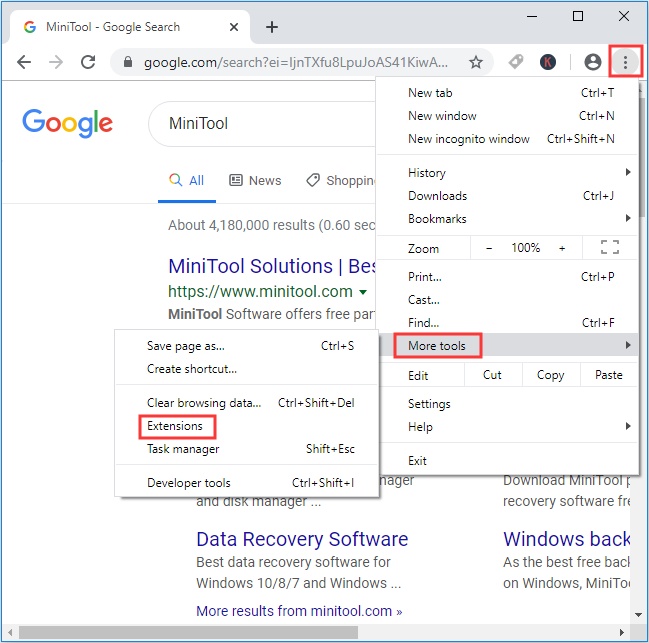This screenshot has height=643, width=649.
Task: Decrease zoom with the minus button
Action: point(489,248)
